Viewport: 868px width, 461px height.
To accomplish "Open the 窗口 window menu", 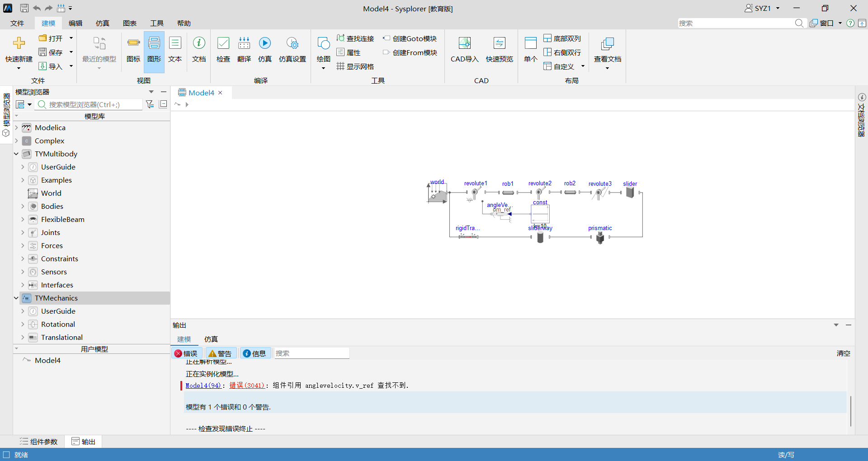I will click(826, 23).
